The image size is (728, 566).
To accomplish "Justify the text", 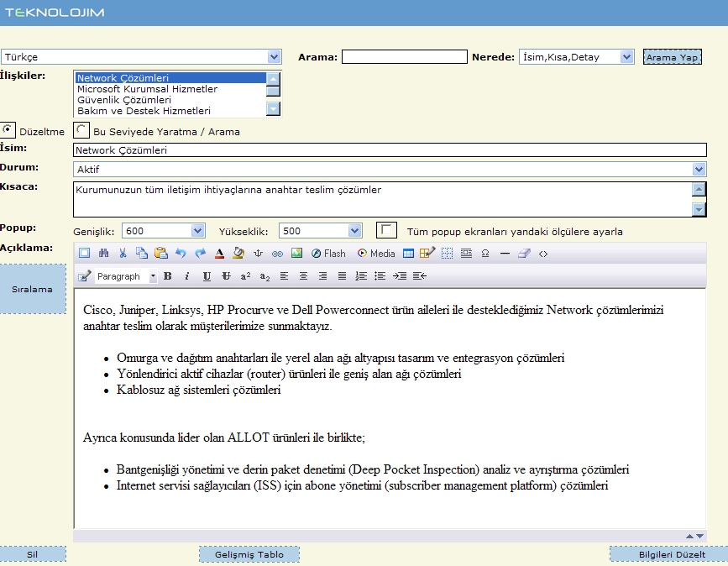I will pos(342,276).
